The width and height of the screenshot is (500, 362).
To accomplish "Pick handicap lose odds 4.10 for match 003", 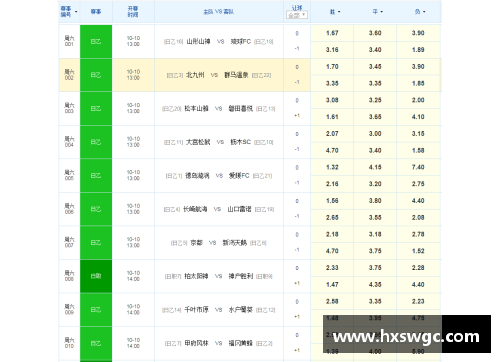I will (418, 117).
